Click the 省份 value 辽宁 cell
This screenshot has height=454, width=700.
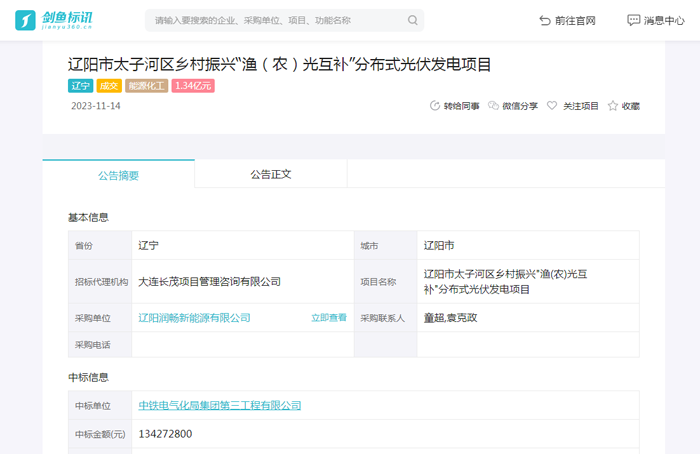(x=243, y=246)
